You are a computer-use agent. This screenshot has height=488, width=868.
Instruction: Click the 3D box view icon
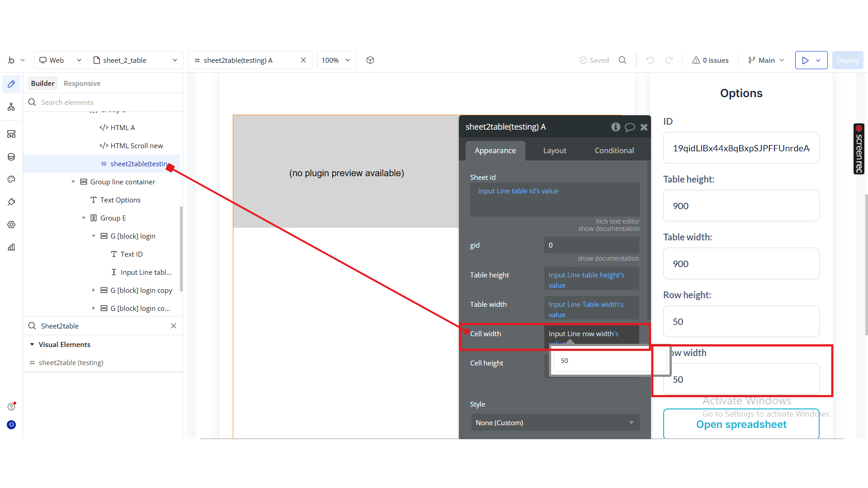[x=370, y=60]
